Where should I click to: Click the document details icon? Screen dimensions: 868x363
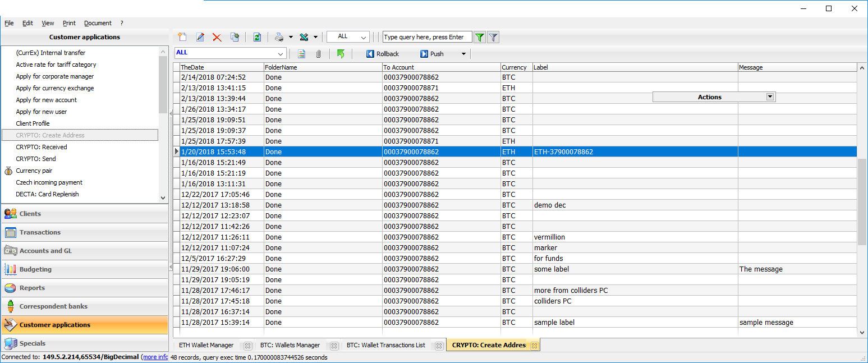click(x=302, y=54)
